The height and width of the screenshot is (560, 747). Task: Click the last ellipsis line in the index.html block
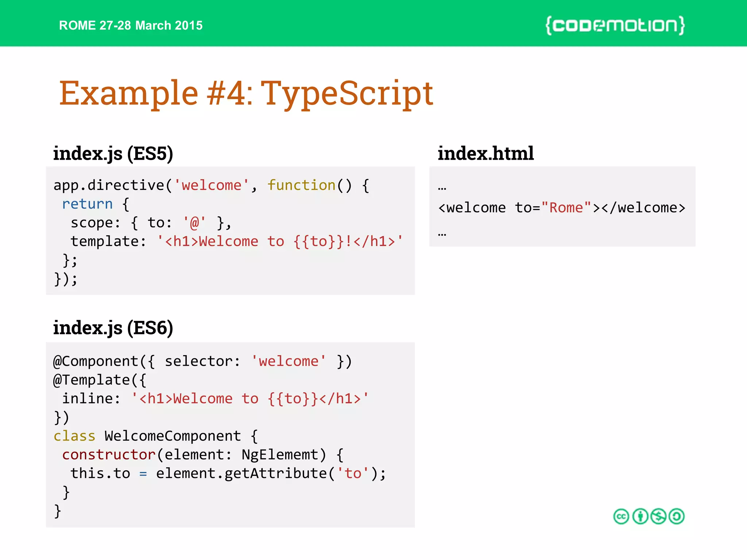point(442,234)
